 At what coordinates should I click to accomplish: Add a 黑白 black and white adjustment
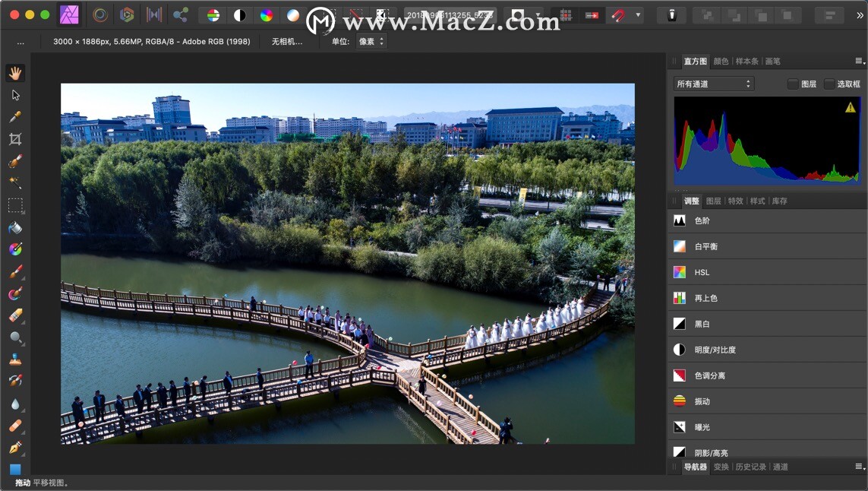pyautogui.click(x=767, y=324)
